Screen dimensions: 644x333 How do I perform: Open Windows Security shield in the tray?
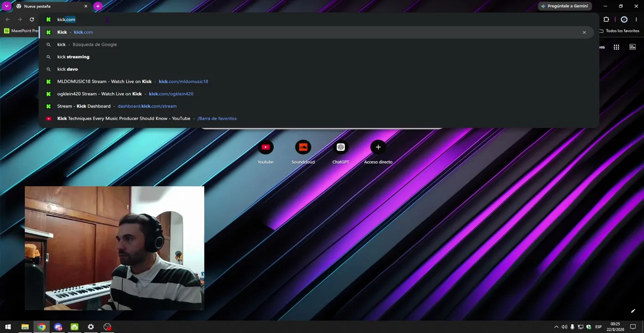(589, 327)
